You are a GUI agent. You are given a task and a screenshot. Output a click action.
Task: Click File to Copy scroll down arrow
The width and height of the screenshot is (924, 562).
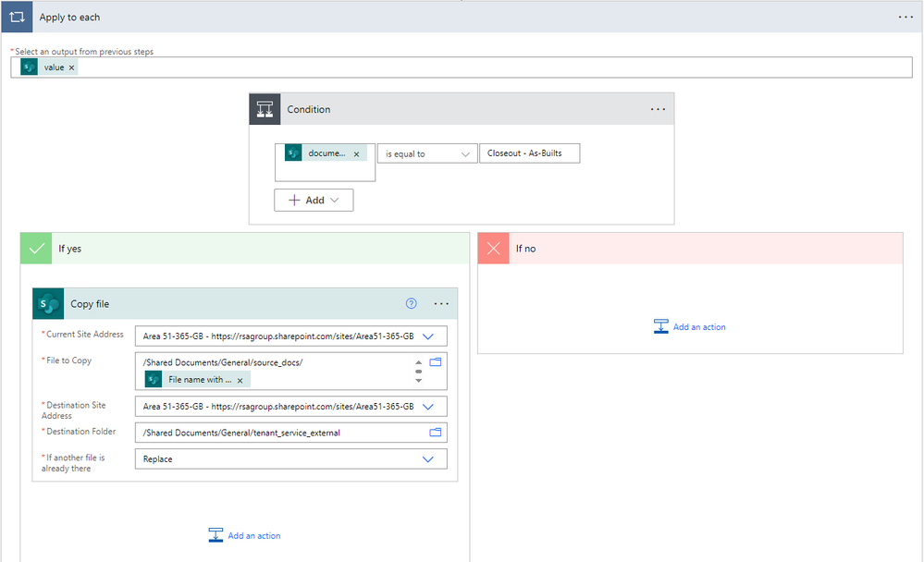coord(418,381)
